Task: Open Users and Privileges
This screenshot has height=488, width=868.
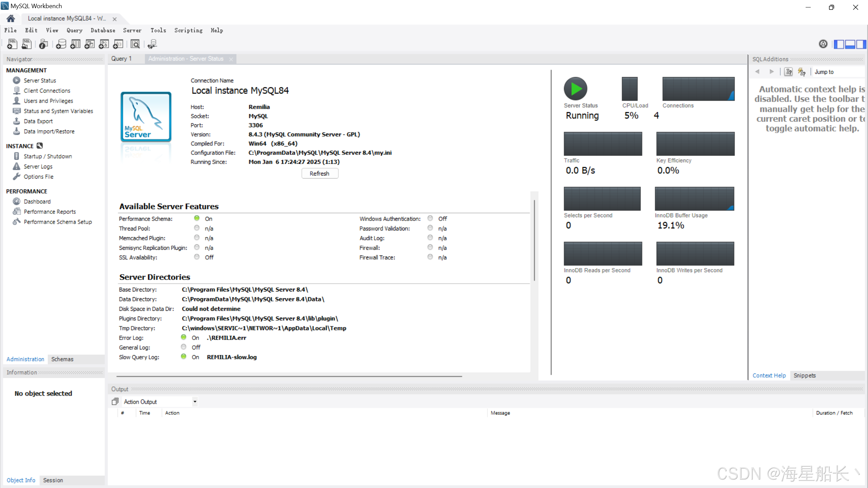Action: (48, 101)
